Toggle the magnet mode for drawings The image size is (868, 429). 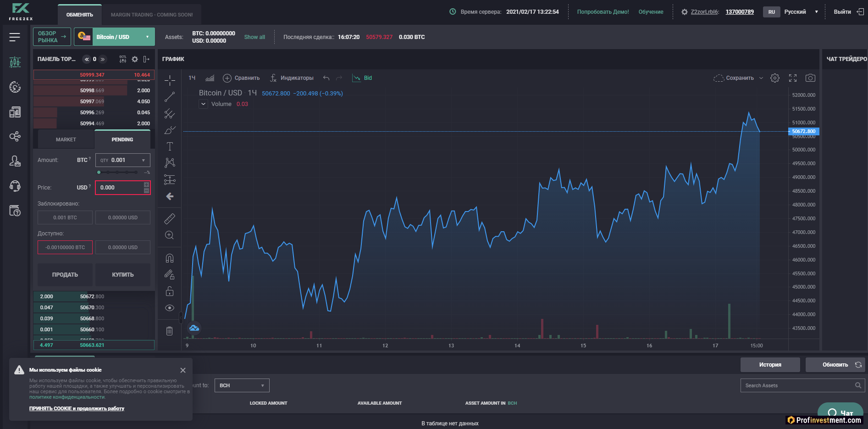point(170,258)
